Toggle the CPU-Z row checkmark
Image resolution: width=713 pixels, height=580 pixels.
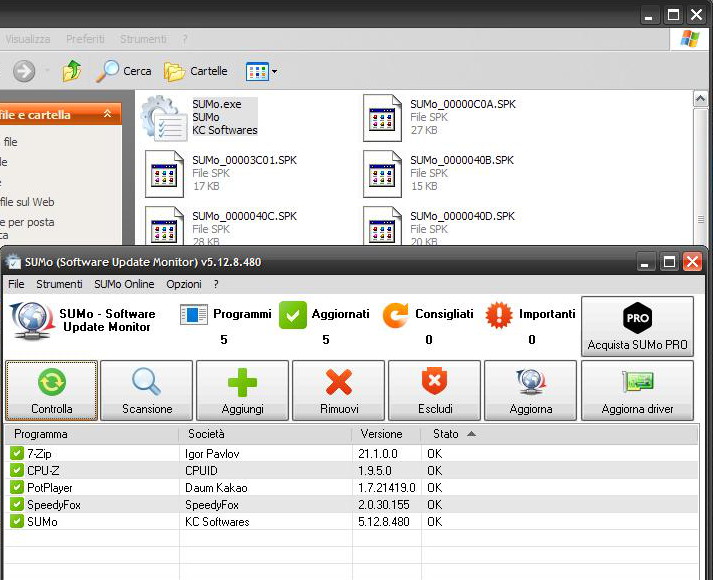point(17,470)
